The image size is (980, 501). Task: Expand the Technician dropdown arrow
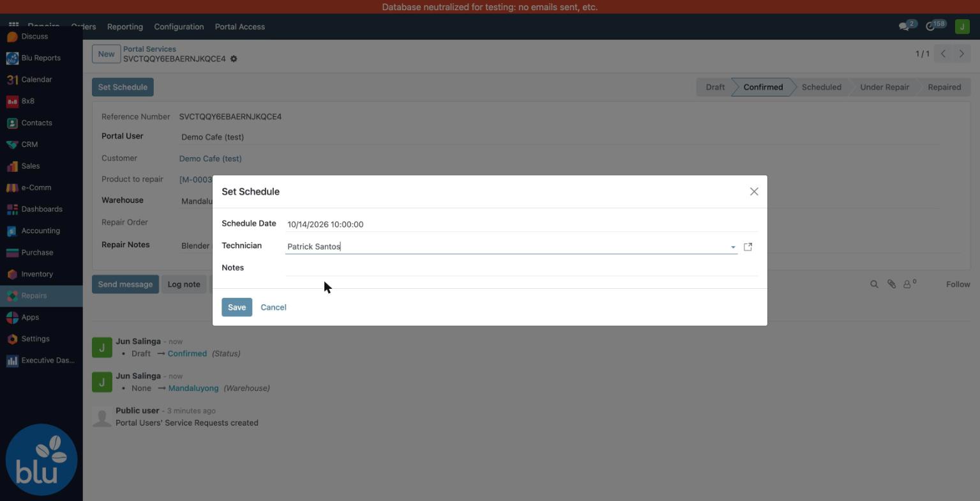733,247
